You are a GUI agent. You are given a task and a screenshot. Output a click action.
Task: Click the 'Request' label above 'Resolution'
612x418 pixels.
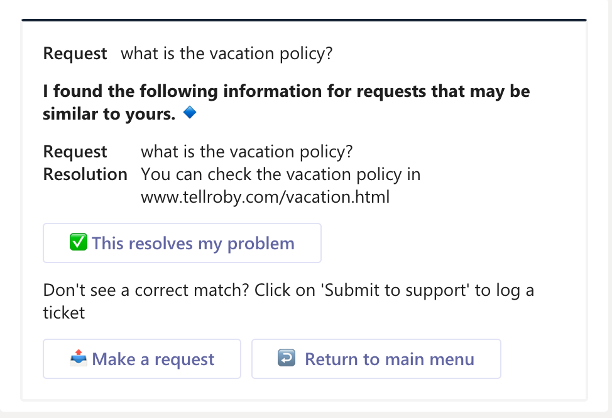[x=75, y=151]
